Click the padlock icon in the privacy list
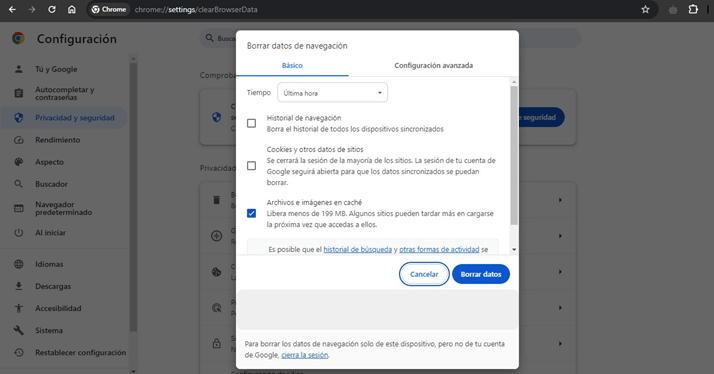 [216, 343]
